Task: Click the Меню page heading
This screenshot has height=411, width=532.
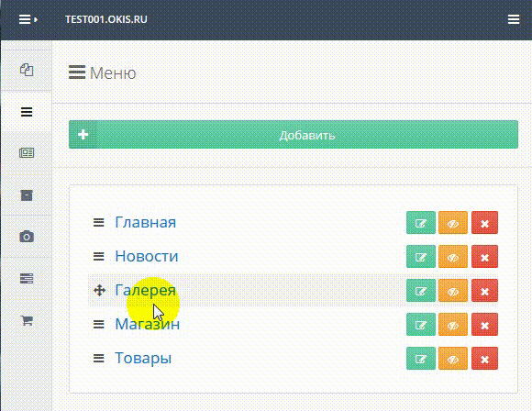Action: click(102, 72)
